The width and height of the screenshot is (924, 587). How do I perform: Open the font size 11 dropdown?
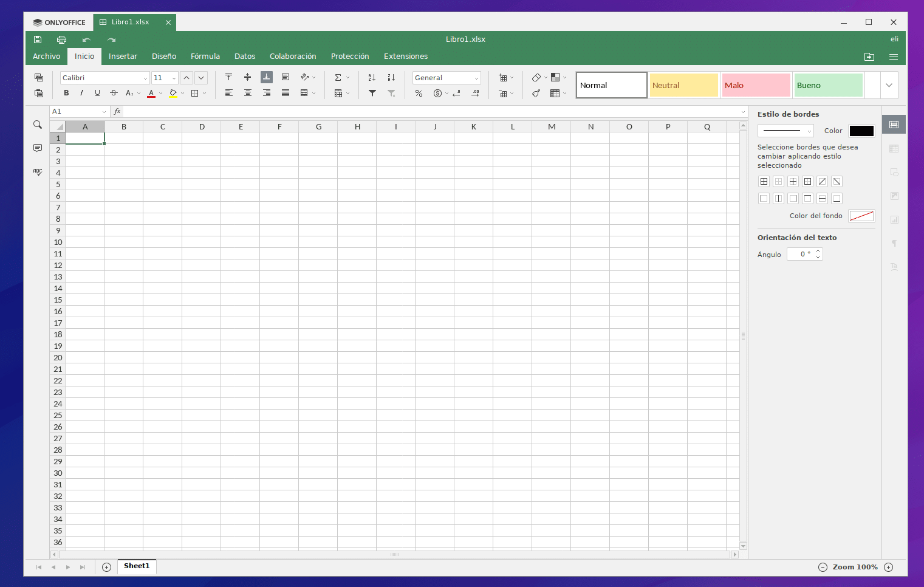(174, 78)
